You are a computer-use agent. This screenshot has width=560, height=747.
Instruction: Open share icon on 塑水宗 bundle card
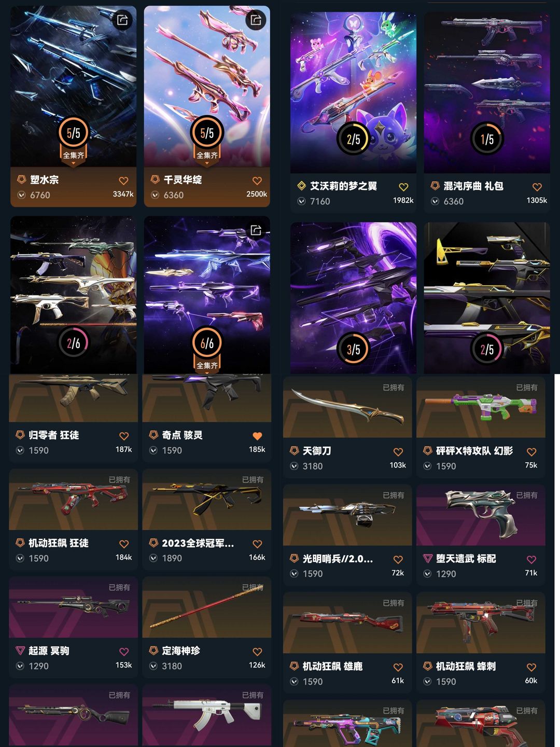point(122,20)
